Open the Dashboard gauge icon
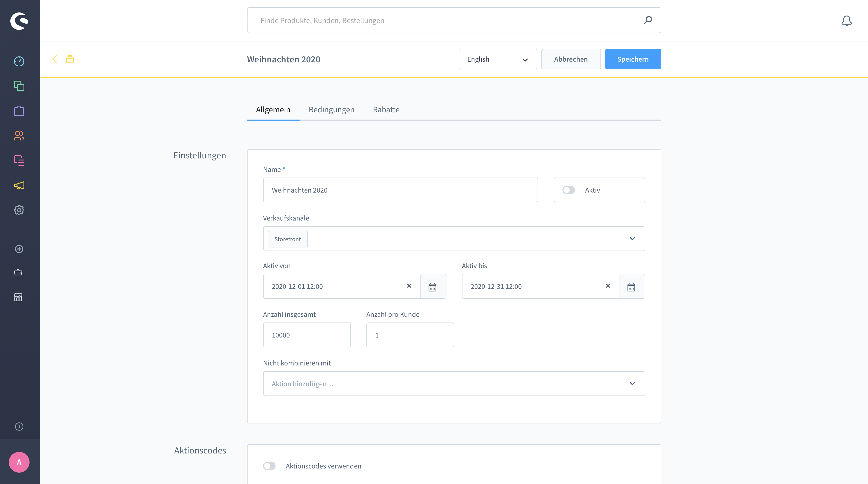The image size is (868, 484). click(x=19, y=61)
